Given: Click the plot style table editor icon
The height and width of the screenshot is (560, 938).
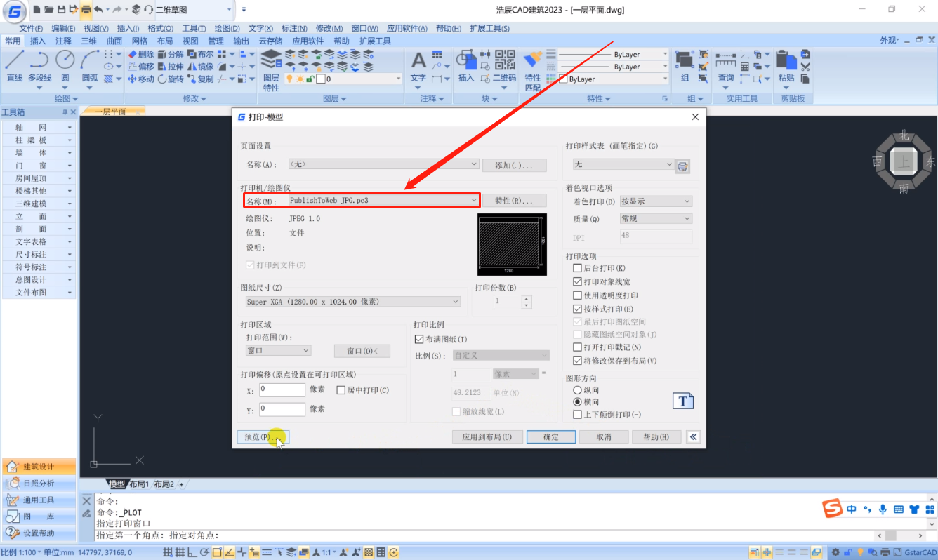Looking at the screenshot, I should tap(682, 166).
